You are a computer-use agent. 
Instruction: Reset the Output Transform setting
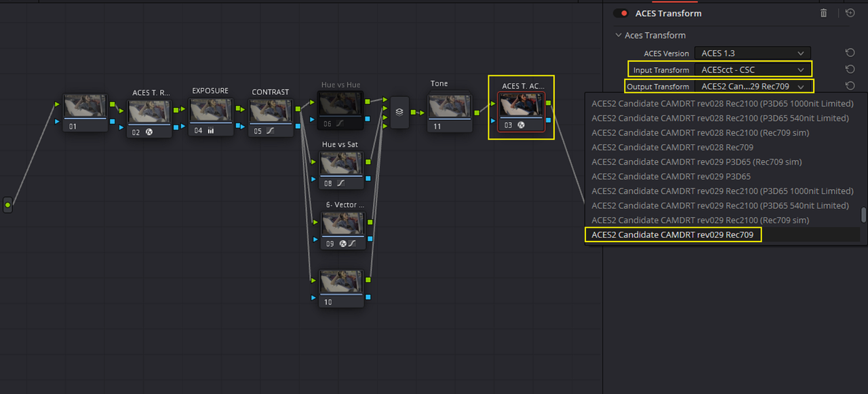850,85
